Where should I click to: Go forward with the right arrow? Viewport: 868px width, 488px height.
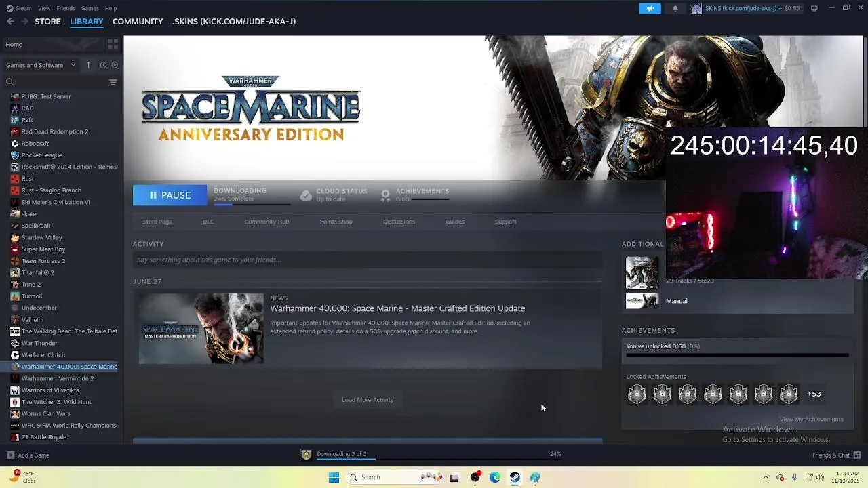pos(25,22)
